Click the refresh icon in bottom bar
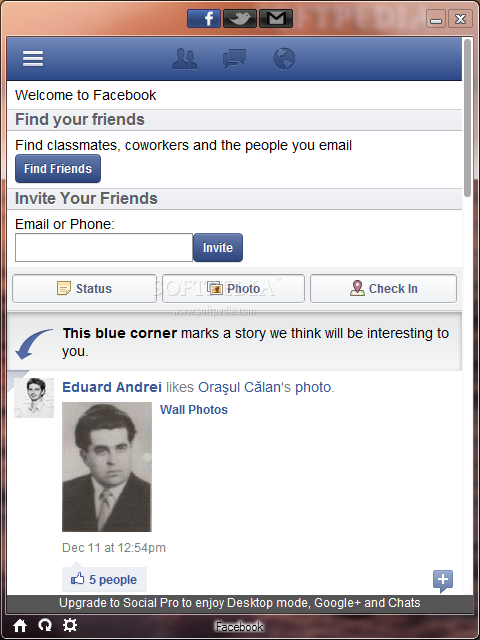This screenshot has height=640, width=480. 45,625
